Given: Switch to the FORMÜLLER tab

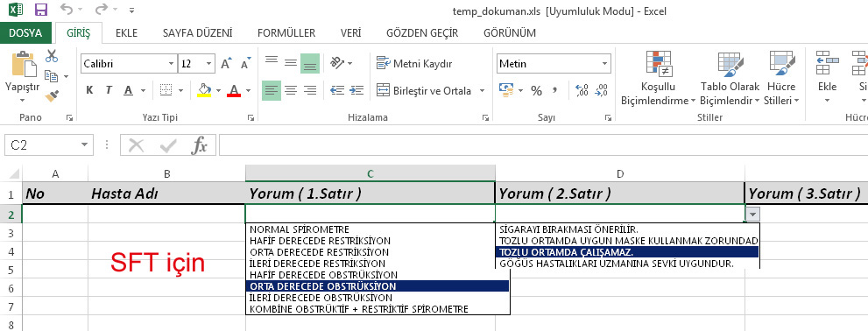Looking at the screenshot, I should [x=286, y=32].
